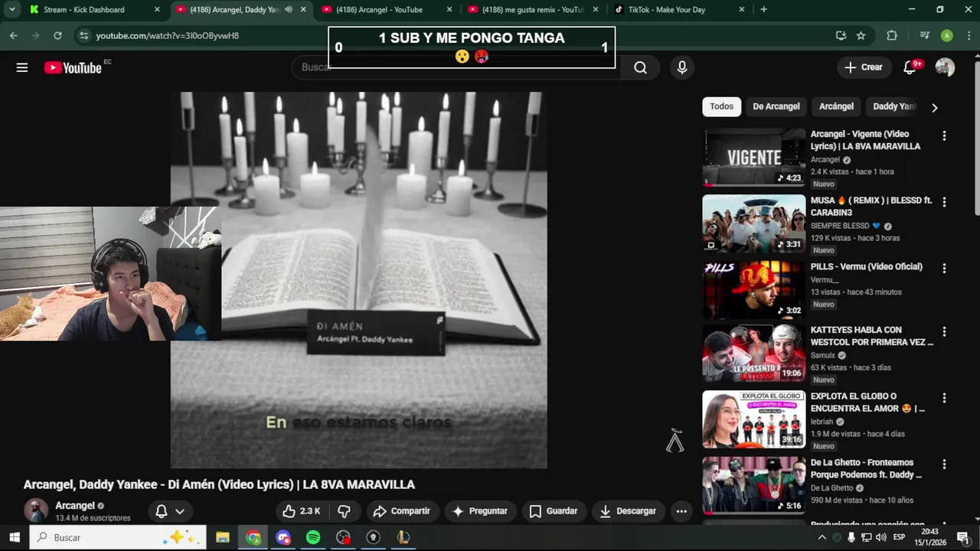The image size is (980, 551).
Task: Show hidden system tray icons
Action: pos(822,537)
